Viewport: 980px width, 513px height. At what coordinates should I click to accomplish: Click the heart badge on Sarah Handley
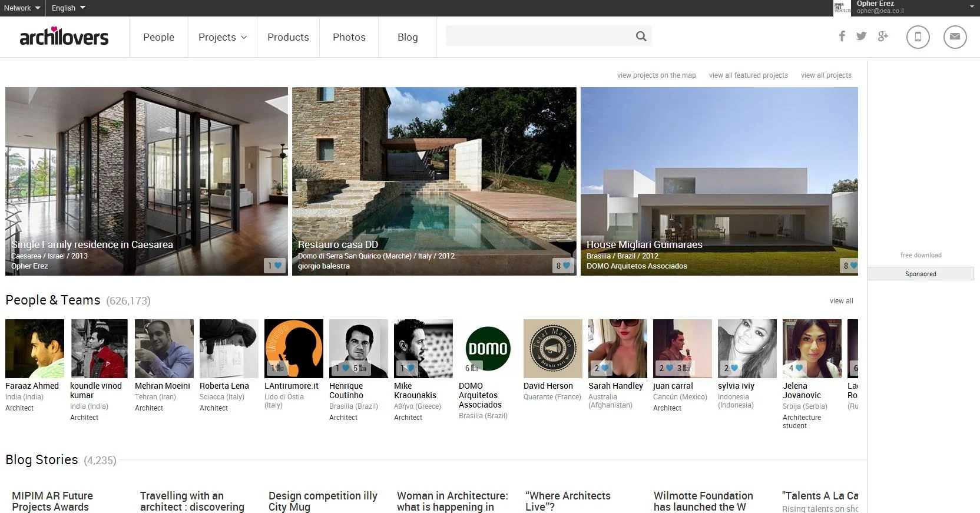pos(602,368)
